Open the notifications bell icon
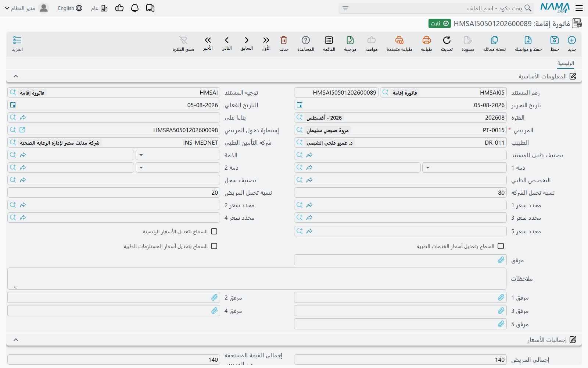The height and width of the screenshot is (368, 588). coord(135,8)
